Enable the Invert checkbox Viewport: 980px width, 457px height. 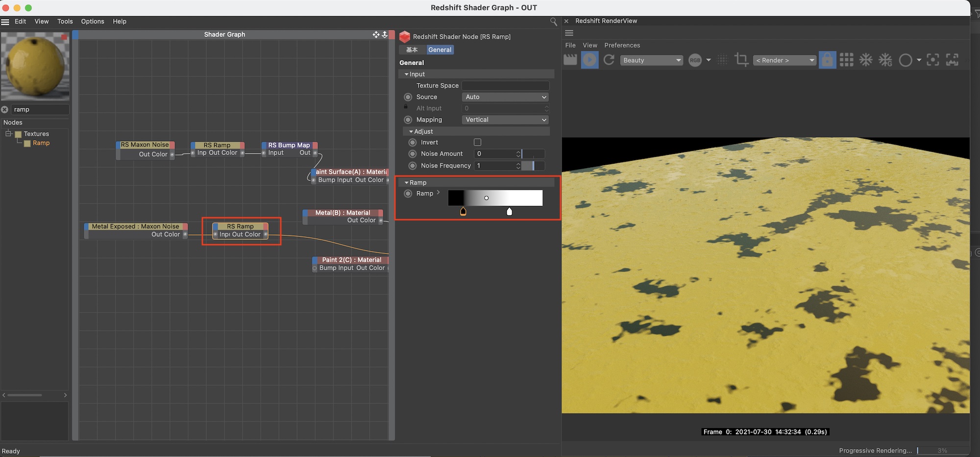[x=477, y=142]
